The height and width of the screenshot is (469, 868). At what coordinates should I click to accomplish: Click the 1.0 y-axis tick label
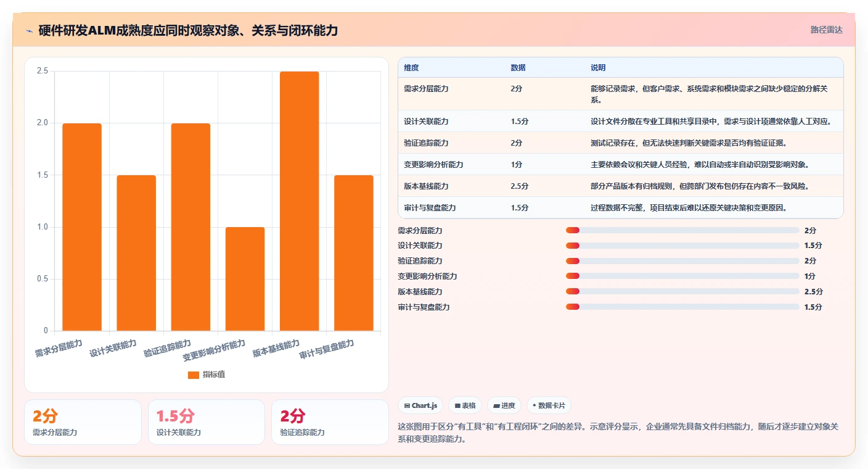pos(43,227)
